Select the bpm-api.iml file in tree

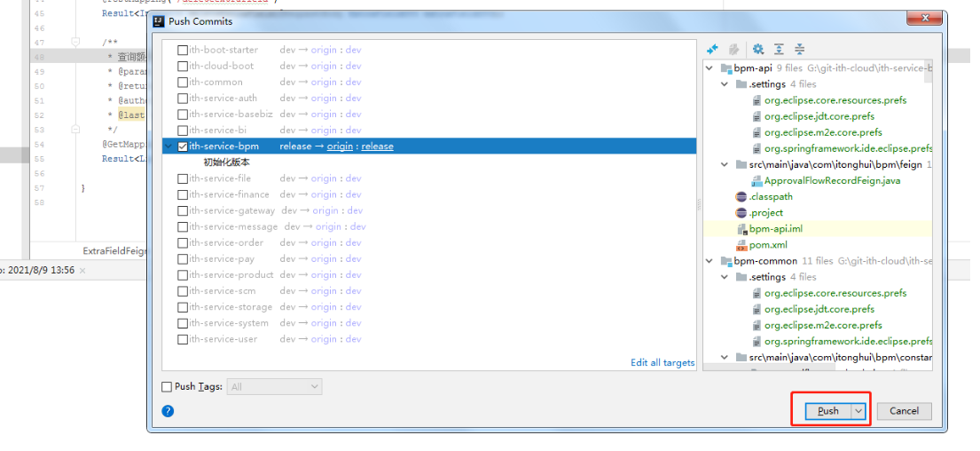(775, 229)
